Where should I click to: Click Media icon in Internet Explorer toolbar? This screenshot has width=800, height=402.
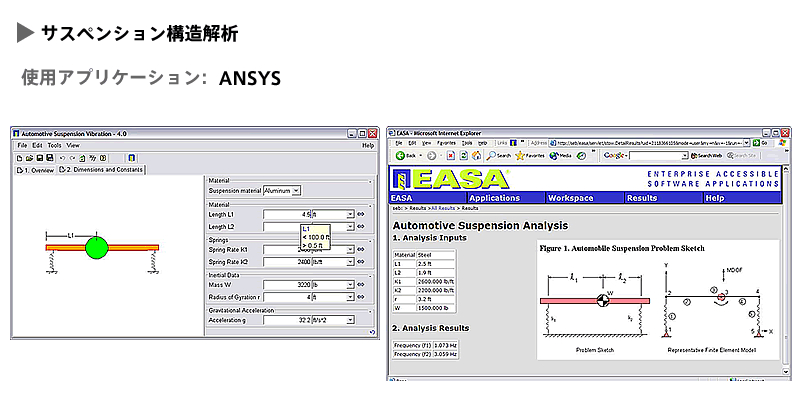(x=560, y=156)
